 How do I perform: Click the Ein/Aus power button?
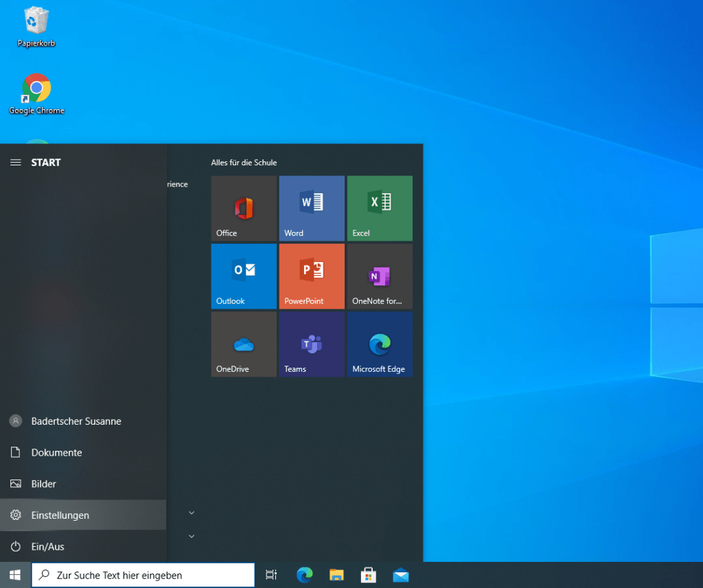(x=48, y=547)
